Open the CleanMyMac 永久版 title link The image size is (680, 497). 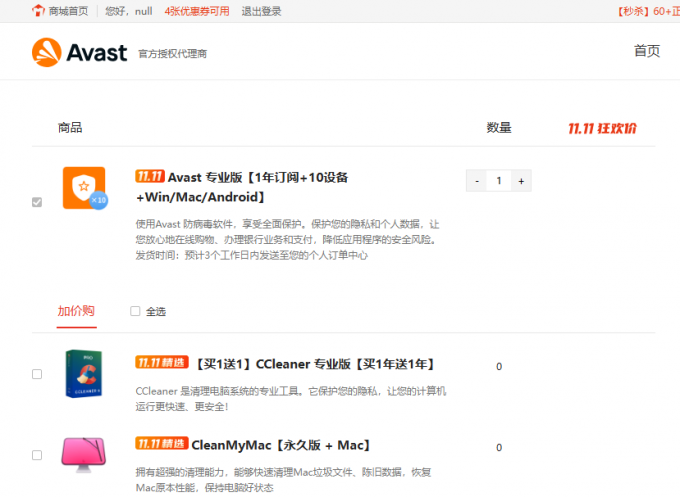[281, 445]
